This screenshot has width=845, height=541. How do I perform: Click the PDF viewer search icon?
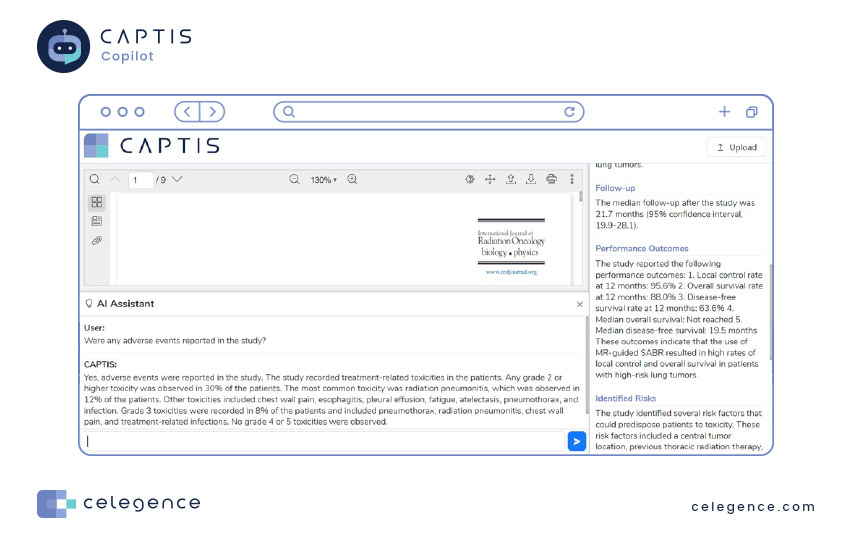94,179
